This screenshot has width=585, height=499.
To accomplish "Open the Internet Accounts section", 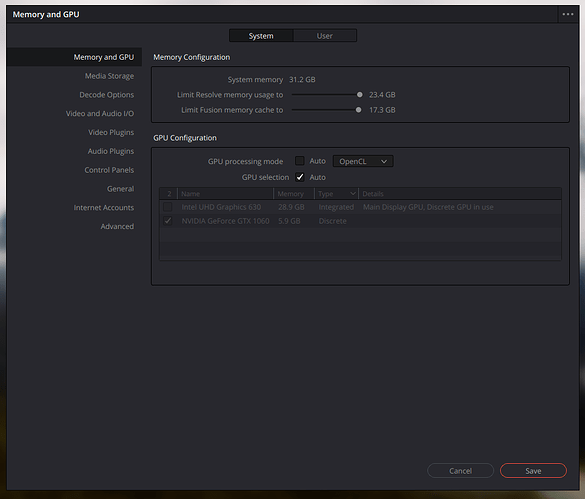I will [x=104, y=208].
